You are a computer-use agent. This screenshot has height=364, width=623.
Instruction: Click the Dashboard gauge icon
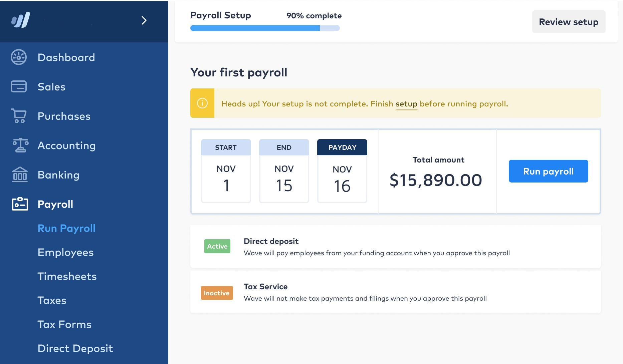pos(19,57)
